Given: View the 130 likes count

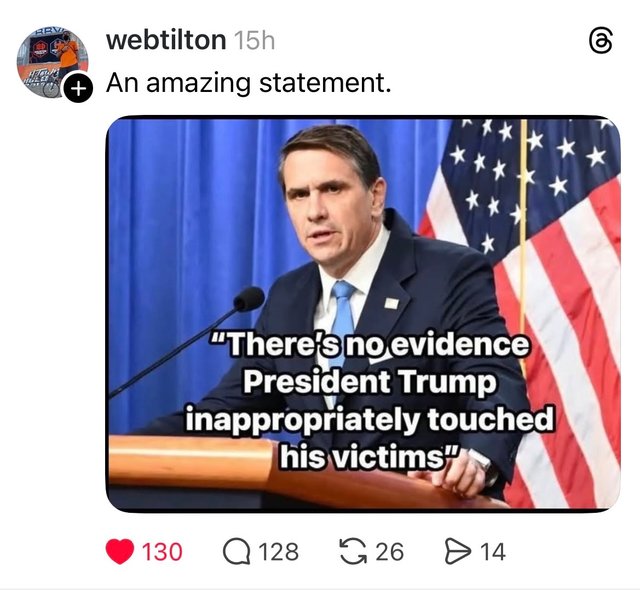Looking at the screenshot, I should click(x=161, y=551).
